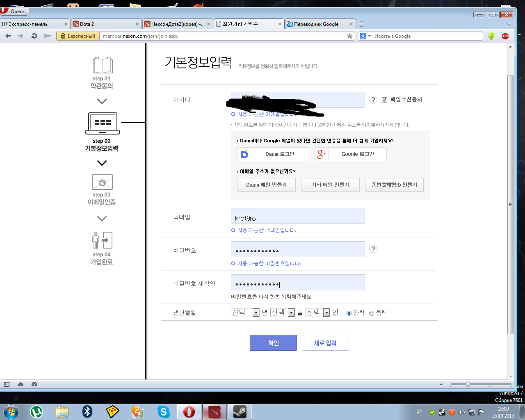Select the 양력 radio button

pos(349,313)
